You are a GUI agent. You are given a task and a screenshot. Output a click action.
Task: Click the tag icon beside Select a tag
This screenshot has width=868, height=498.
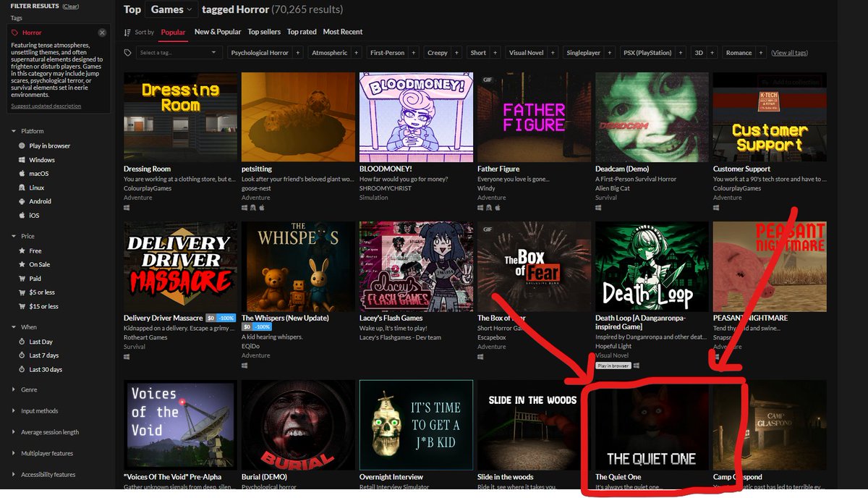click(128, 53)
